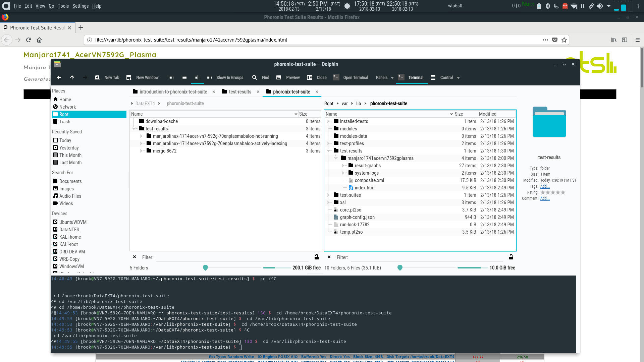
Task: Close the split view
Action: click(317, 77)
